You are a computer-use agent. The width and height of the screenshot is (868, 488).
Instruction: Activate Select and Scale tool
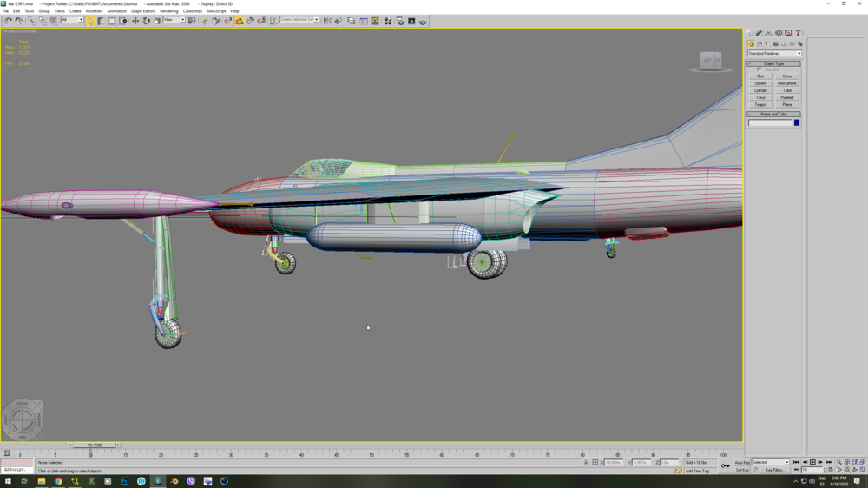[157, 21]
